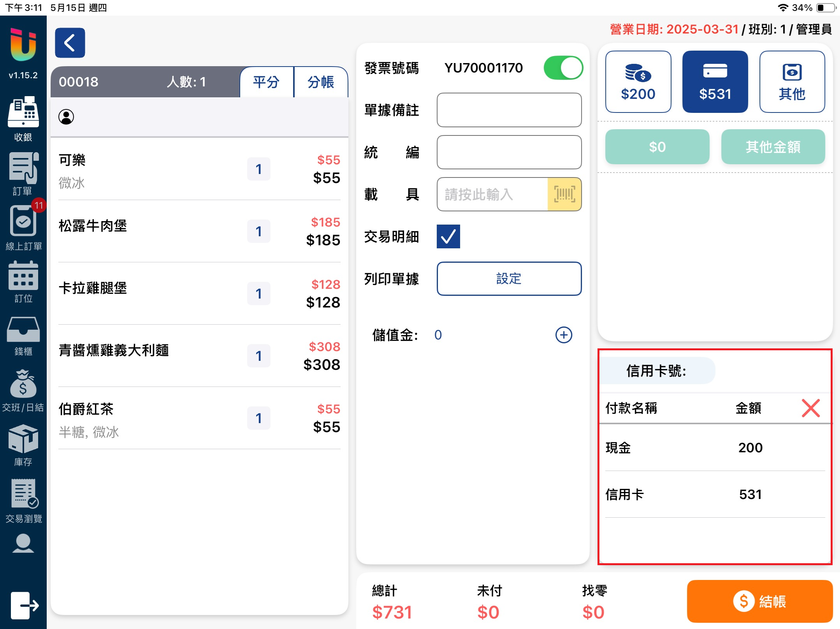Remove payments with the red X
The width and height of the screenshot is (840, 629).
point(810,408)
